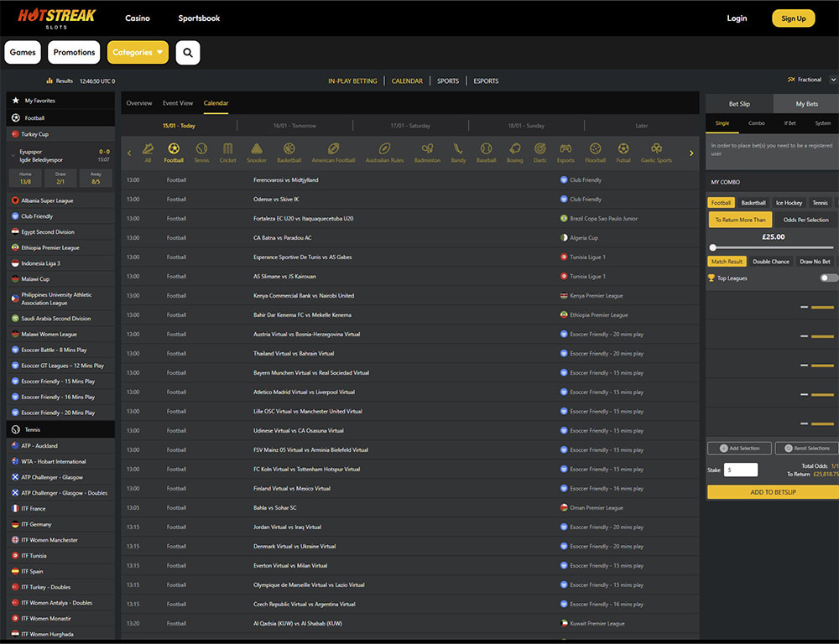Select To Return More Than option

pos(740,220)
